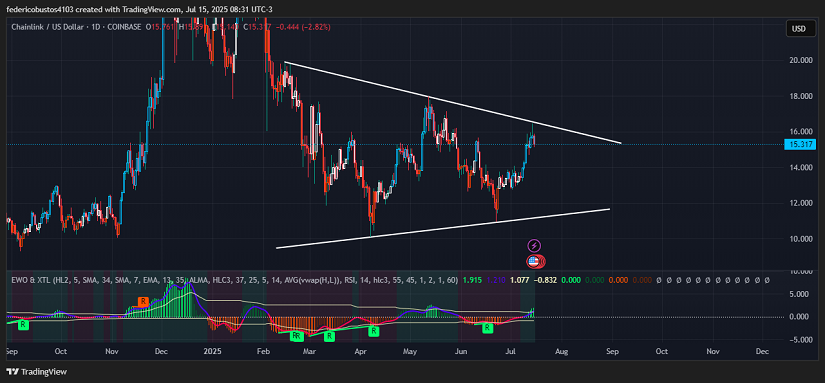Select the orange R marker in the indicator
This screenshot has width=825, height=383.
coord(143,301)
